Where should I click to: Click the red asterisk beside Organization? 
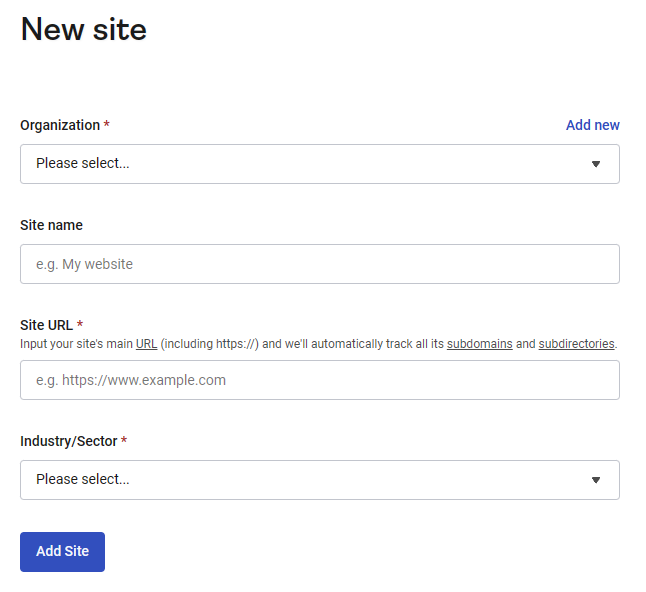click(x=107, y=125)
